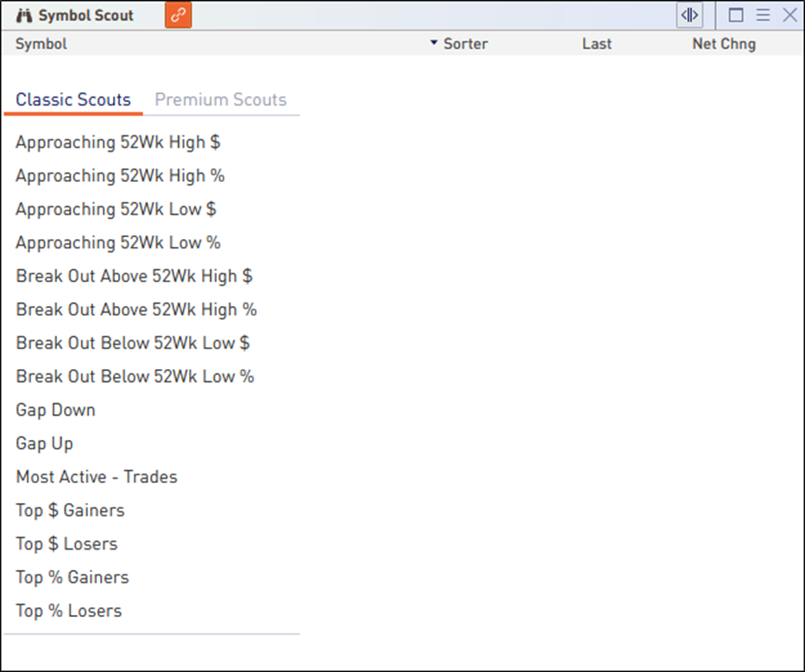Sort by the Last column header

click(596, 43)
